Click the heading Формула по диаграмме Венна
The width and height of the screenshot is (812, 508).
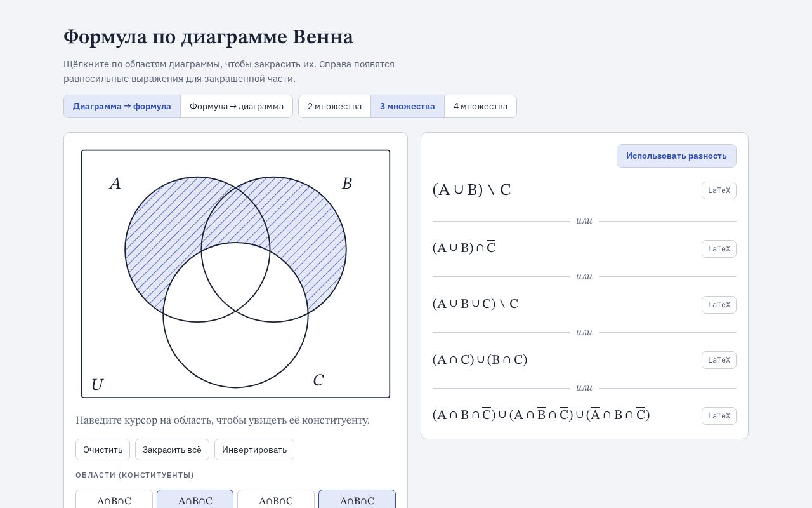pyautogui.click(x=208, y=37)
